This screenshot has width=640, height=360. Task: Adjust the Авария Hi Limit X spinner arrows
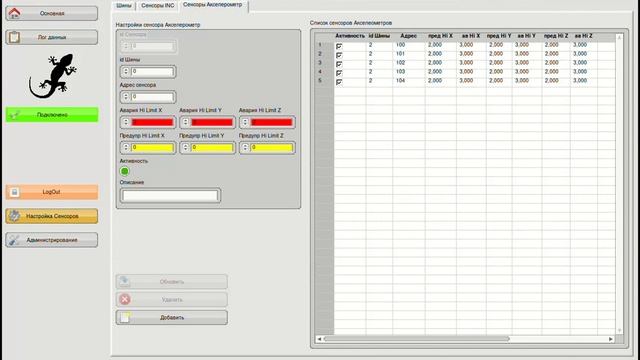coord(126,122)
